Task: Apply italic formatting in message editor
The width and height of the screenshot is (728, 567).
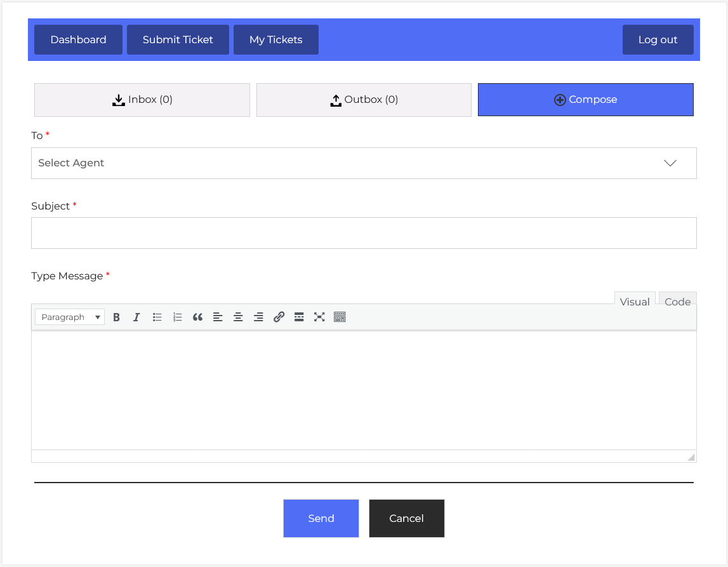Action: (x=136, y=317)
